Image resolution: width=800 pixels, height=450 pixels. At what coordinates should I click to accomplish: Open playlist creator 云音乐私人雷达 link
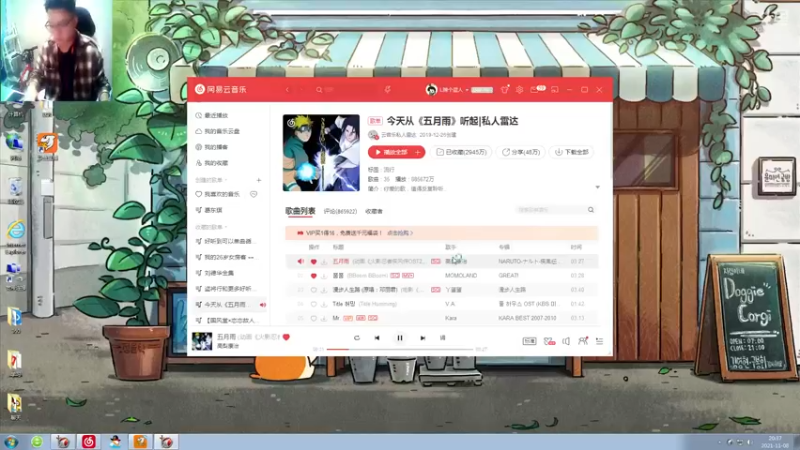(x=398, y=135)
